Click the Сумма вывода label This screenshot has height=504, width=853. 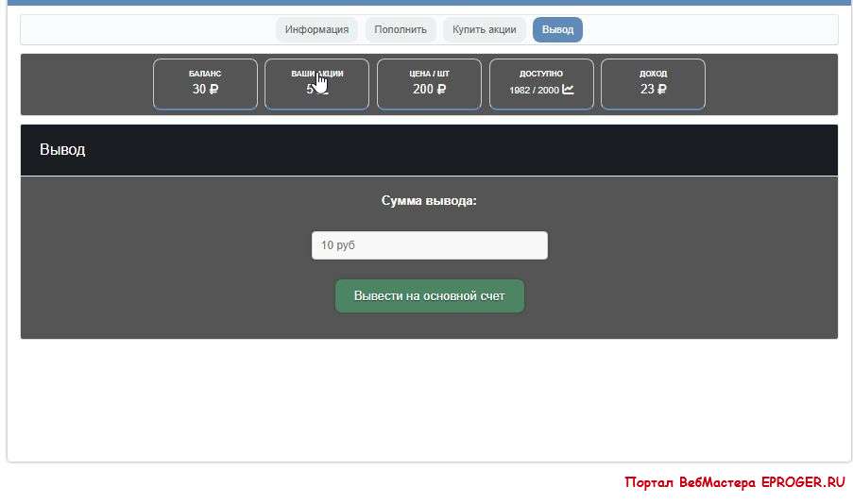[x=429, y=201]
